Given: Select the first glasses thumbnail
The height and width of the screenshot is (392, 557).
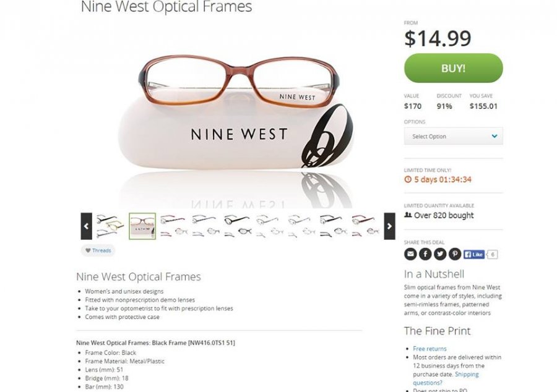Looking at the screenshot, I should click(110, 226).
